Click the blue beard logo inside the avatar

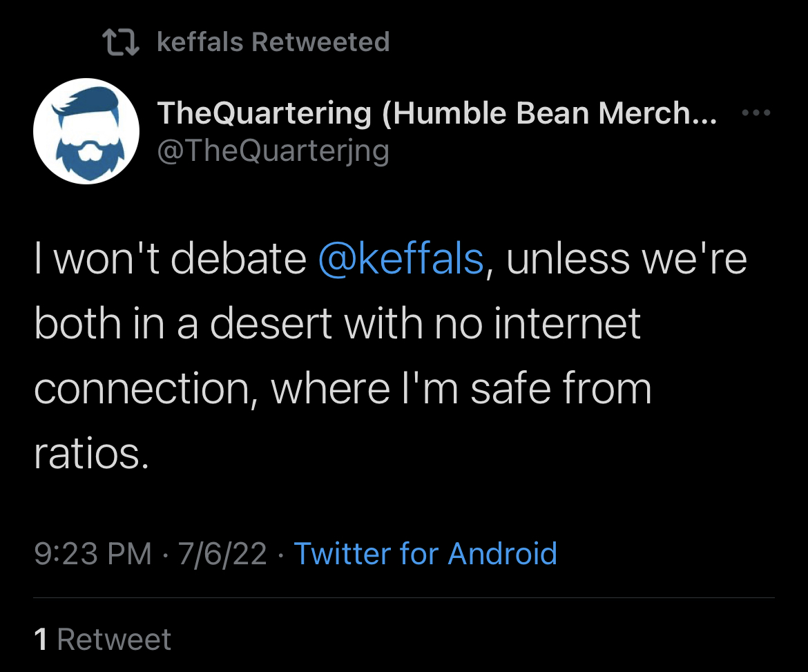pos(88,134)
